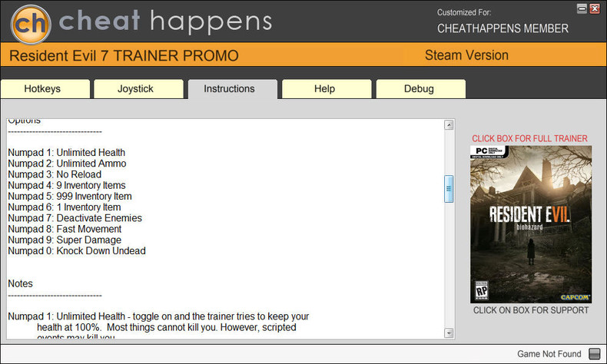Image resolution: width=607 pixels, height=364 pixels.
Task: Click 'Resident Evil 7 TRAINER PROMO' title
Action: (x=124, y=56)
